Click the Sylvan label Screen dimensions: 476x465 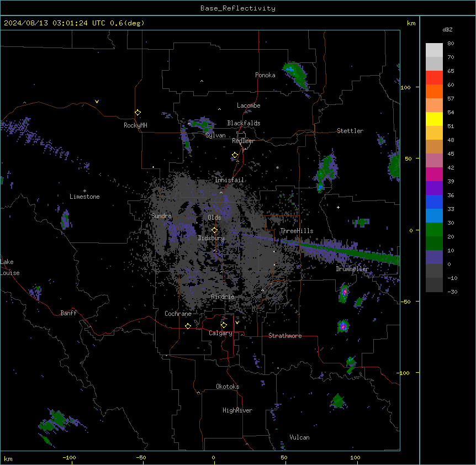(215, 135)
